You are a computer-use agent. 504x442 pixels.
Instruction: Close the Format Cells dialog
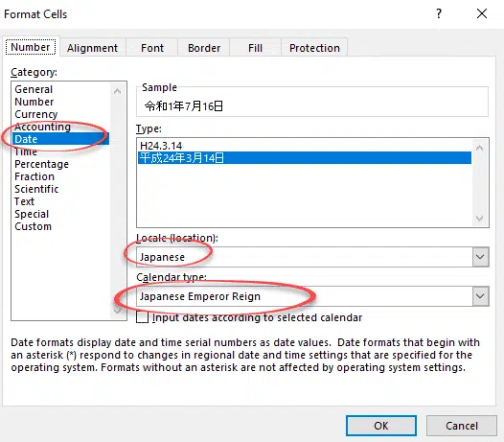click(482, 13)
